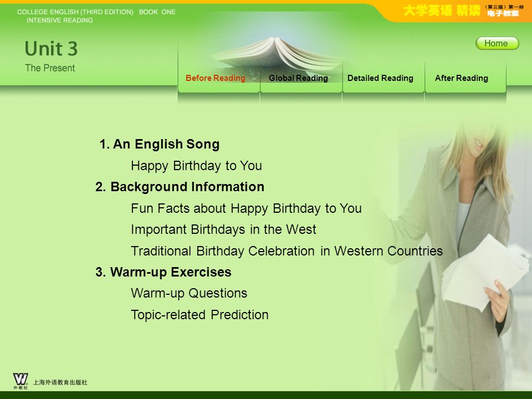Open the 'Background Information' section heading
Image resolution: width=532 pixels, height=399 pixels.
[x=180, y=187]
